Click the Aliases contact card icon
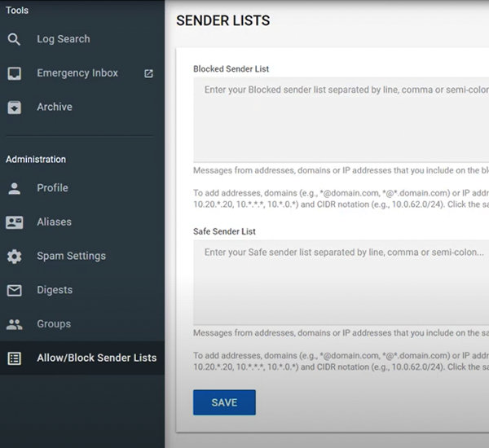This screenshot has width=489, height=448. [15, 222]
